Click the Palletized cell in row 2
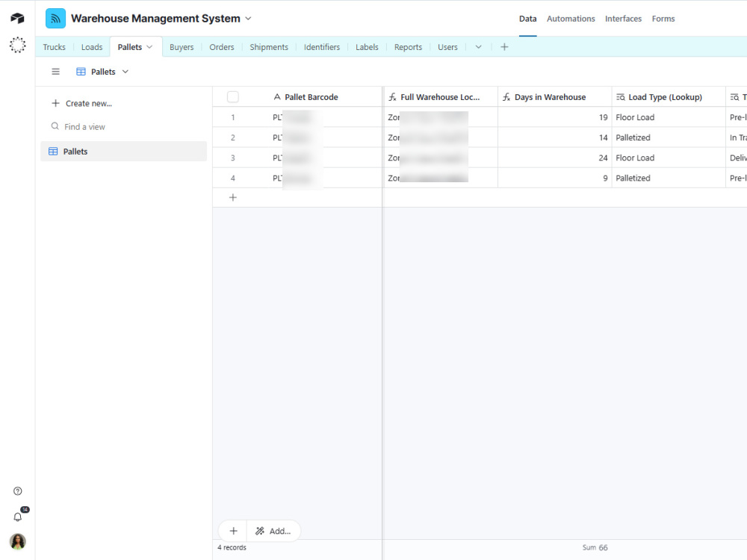The width and height of the screenshot is (747, 560). pos(669,137)
